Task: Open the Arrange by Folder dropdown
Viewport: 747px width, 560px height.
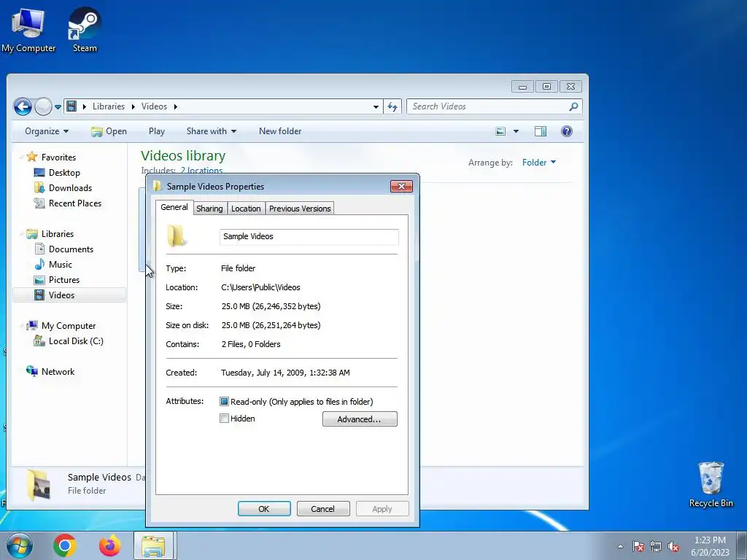Action: click(539, 163)
